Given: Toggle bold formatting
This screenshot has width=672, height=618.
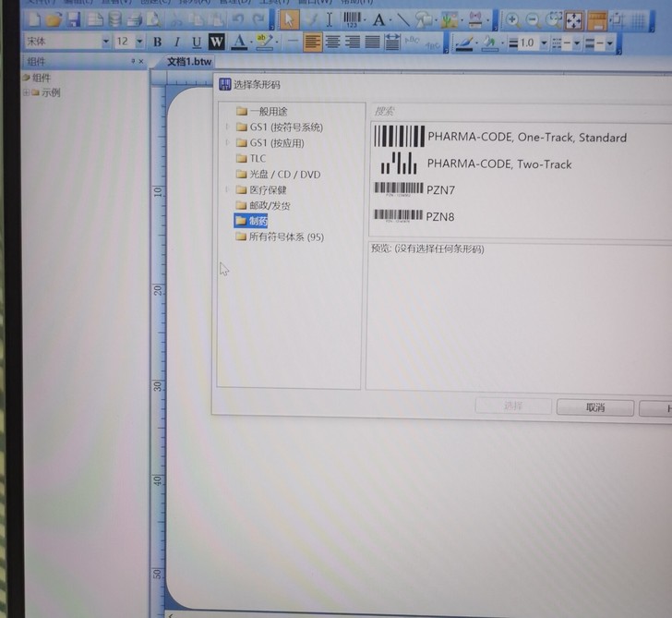Looking at the screenshot, I should (157, 42).
